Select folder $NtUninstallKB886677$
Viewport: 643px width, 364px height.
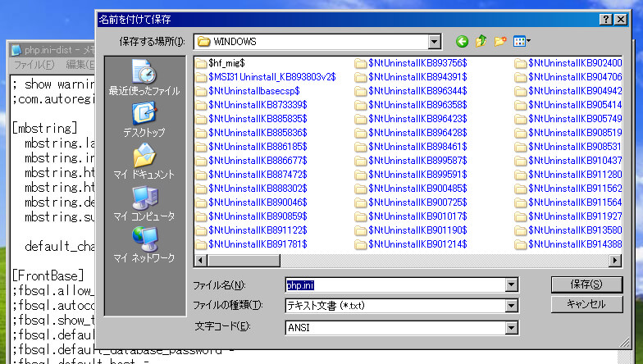[x=251, y=161]
